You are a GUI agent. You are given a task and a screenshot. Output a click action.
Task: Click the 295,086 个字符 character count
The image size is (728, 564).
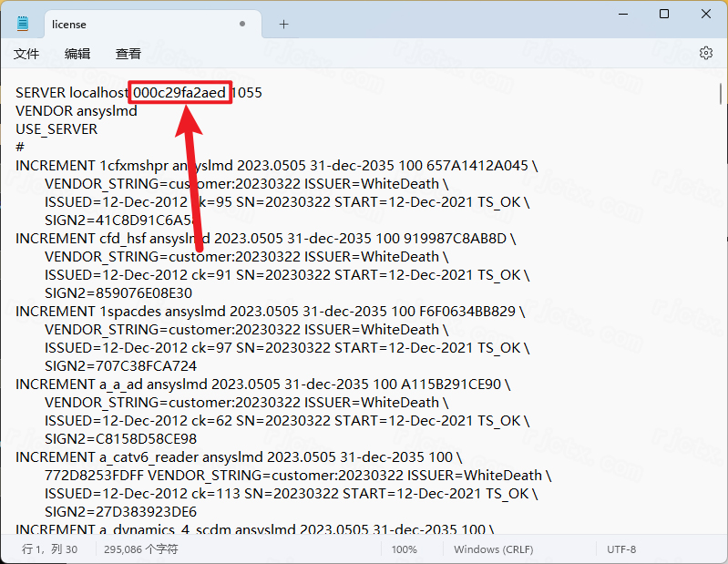(140, 549)
